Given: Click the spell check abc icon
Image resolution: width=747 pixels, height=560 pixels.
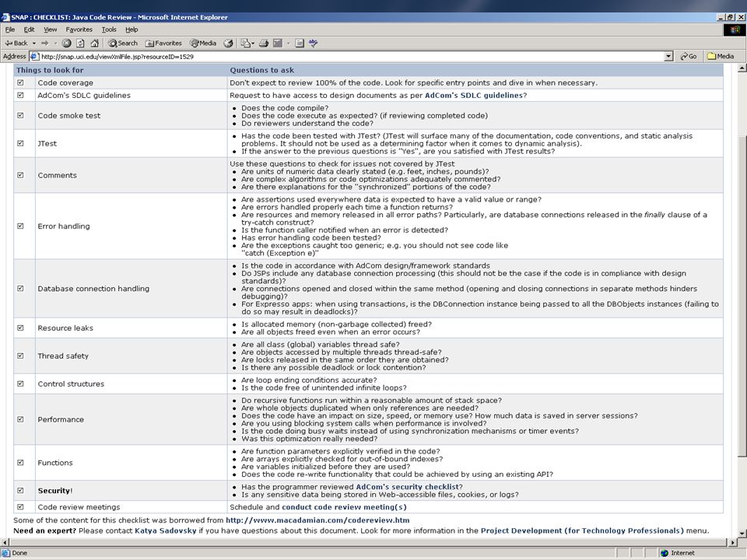Looking at the screenshot, I should click(x=313, y=43).
